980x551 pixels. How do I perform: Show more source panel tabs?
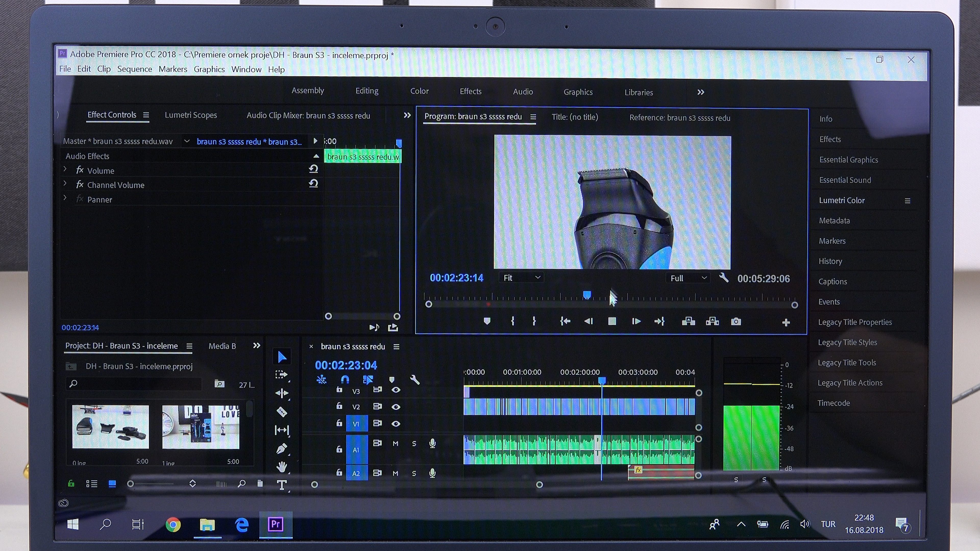point(407,115)
